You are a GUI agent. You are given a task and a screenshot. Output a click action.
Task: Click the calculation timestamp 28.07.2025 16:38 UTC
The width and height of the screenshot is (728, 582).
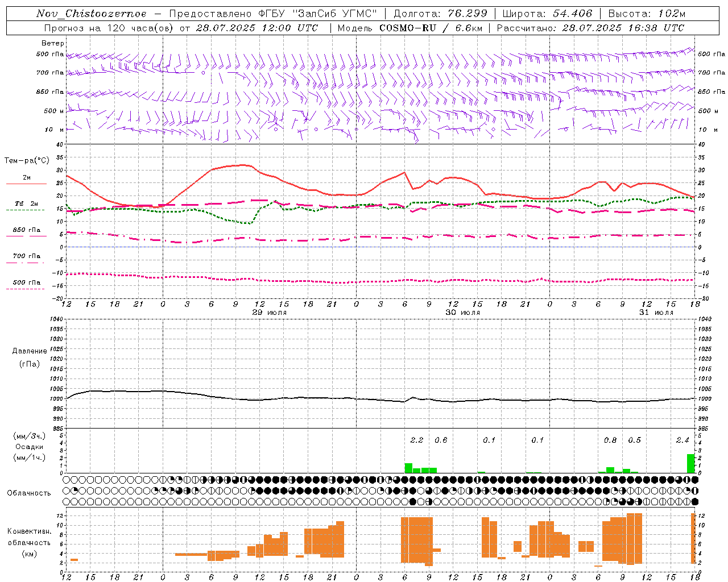[x=623, y=28]
